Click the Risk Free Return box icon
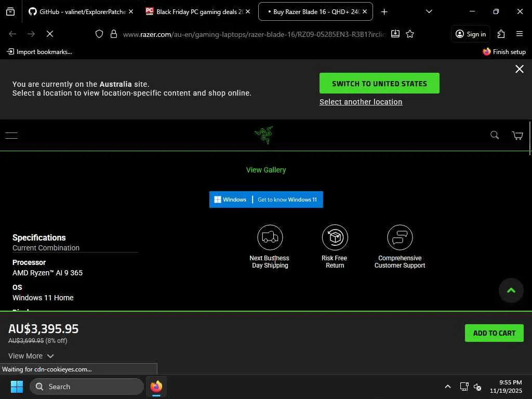The width and height of the screenshot is (532, 399). [x=335, y=237]
